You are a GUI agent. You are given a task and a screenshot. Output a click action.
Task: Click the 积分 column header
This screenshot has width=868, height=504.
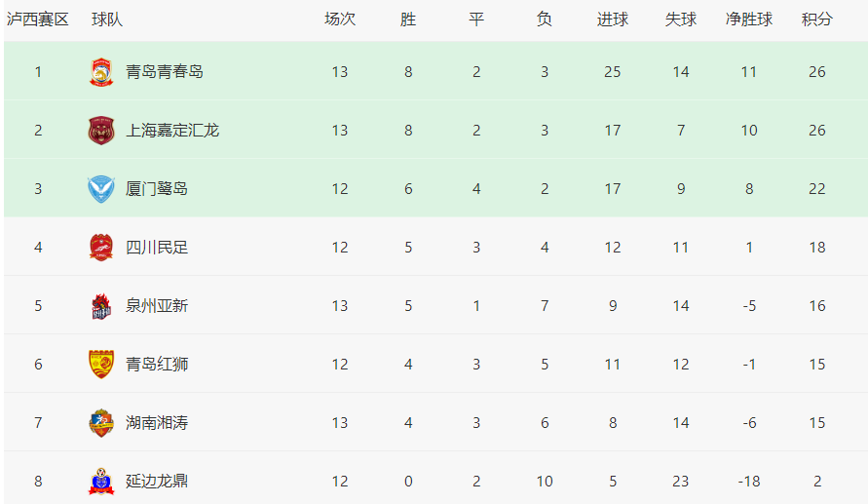tap(817, 19)
